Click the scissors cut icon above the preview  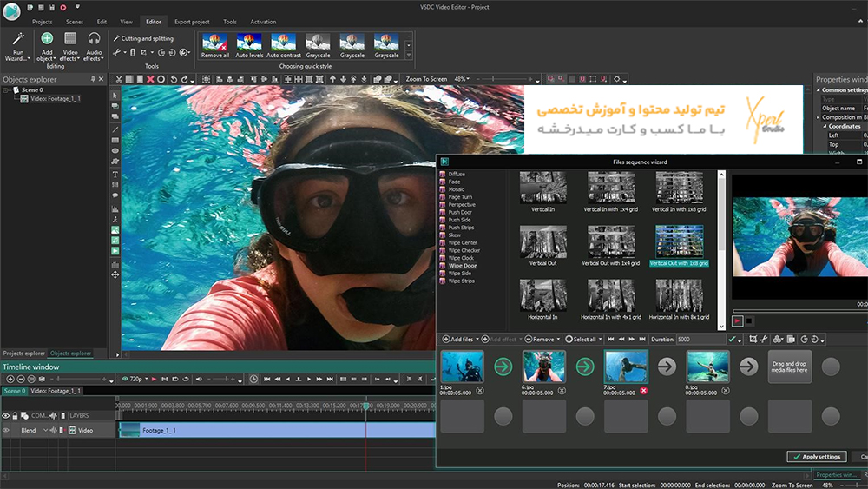[x=118, y=79]
